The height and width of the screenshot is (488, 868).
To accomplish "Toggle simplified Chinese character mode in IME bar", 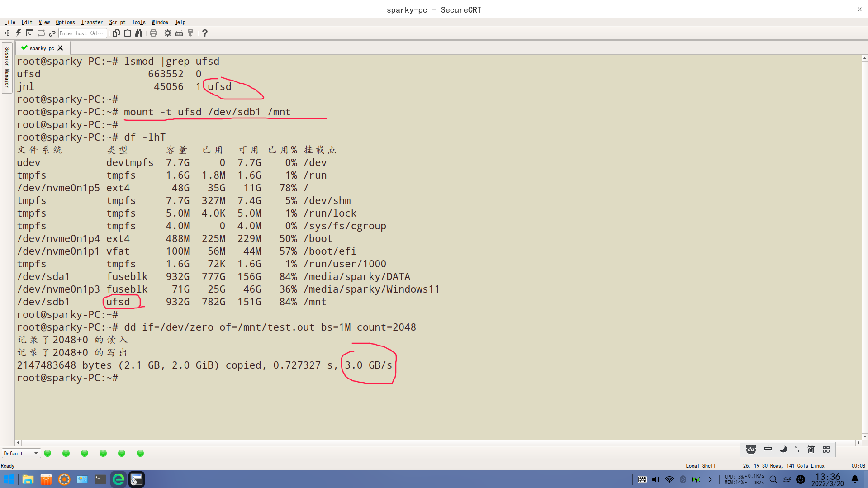I will [x=811, y=449].
